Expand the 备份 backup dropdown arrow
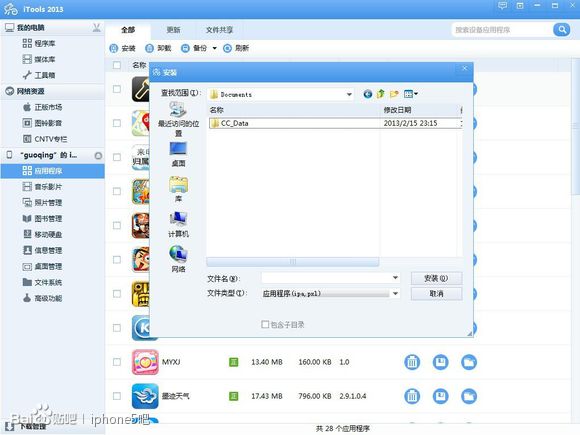This screenshot has width=580, height=435. [x=214, y=48]
